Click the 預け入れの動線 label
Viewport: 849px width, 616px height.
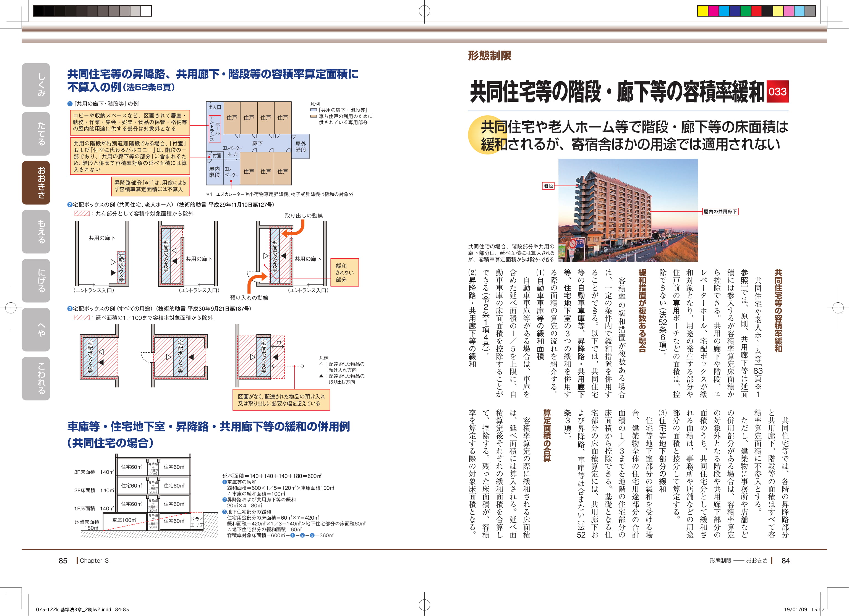click(249, 298)
